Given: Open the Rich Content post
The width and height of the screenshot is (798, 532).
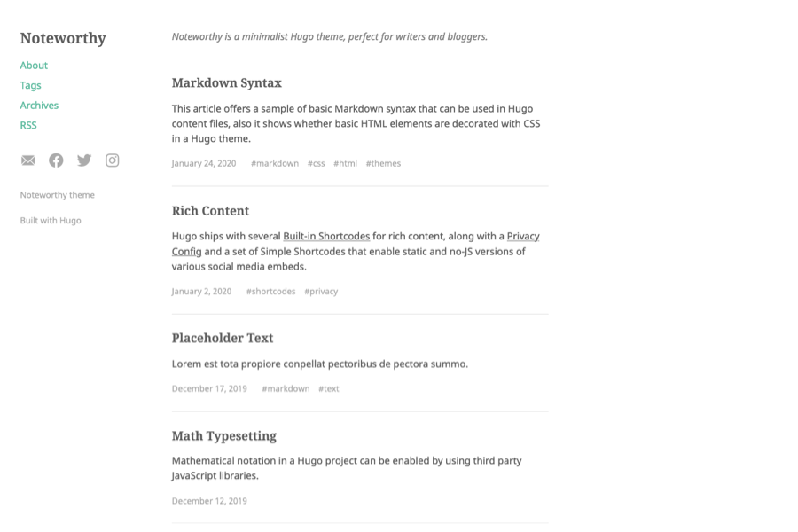Looking at the screenshot, I should coord(210,211).
